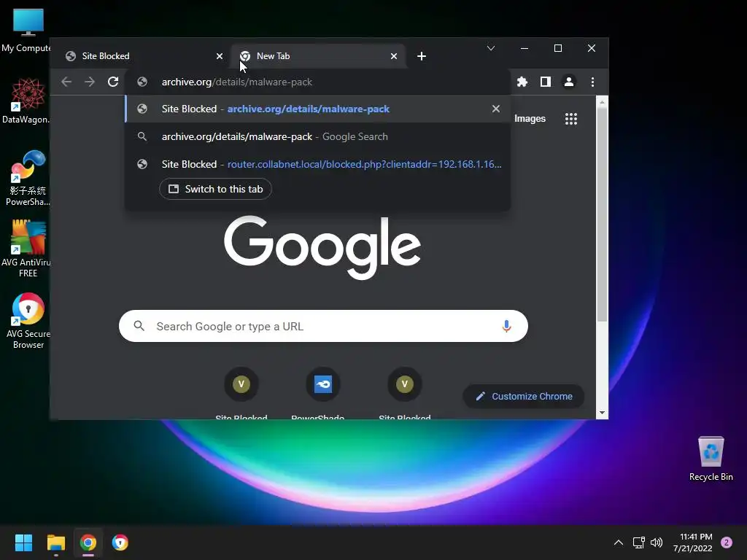Open the taskbar clock and date
Viewport: 747px width, 560px height.
[693, 542]
